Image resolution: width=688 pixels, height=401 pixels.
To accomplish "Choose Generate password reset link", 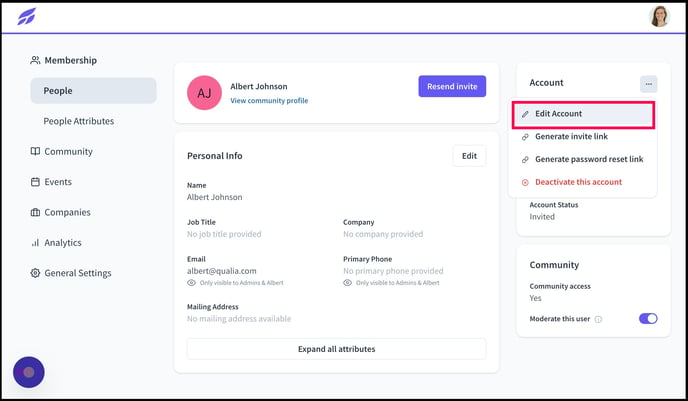I will point(582,159).
